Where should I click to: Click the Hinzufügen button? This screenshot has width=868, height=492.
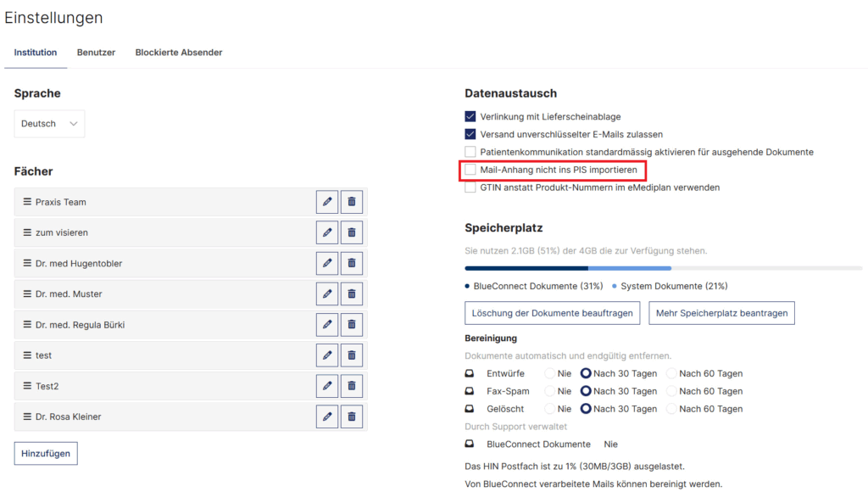click(x=46, y=453)
